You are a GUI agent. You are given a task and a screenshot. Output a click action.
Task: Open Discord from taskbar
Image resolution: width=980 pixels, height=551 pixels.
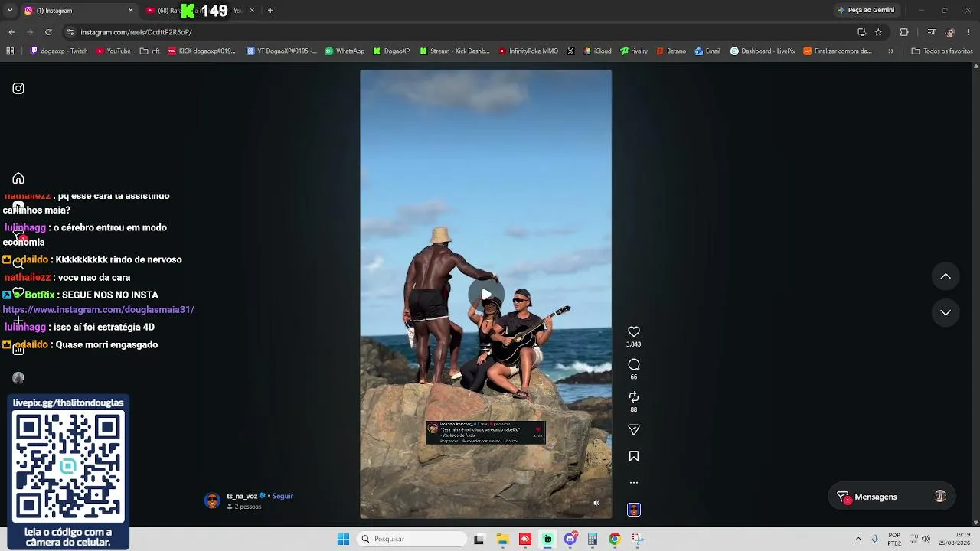[570, 539]
